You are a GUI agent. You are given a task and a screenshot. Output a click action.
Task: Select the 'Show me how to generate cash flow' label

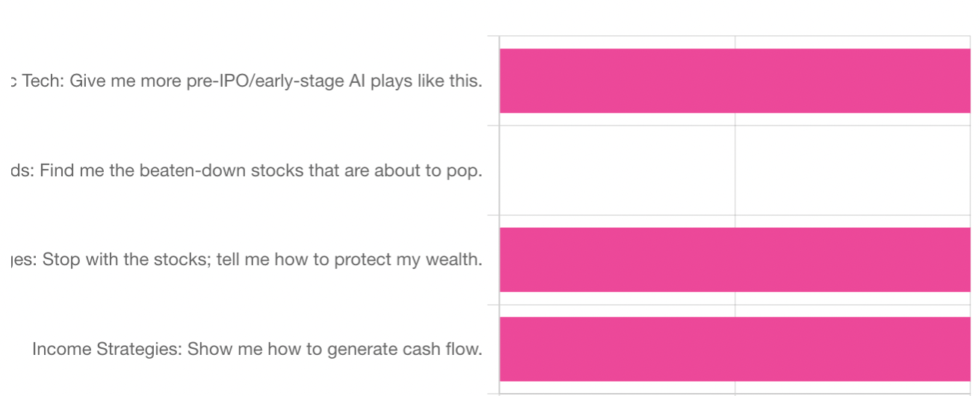pos(335,349)
